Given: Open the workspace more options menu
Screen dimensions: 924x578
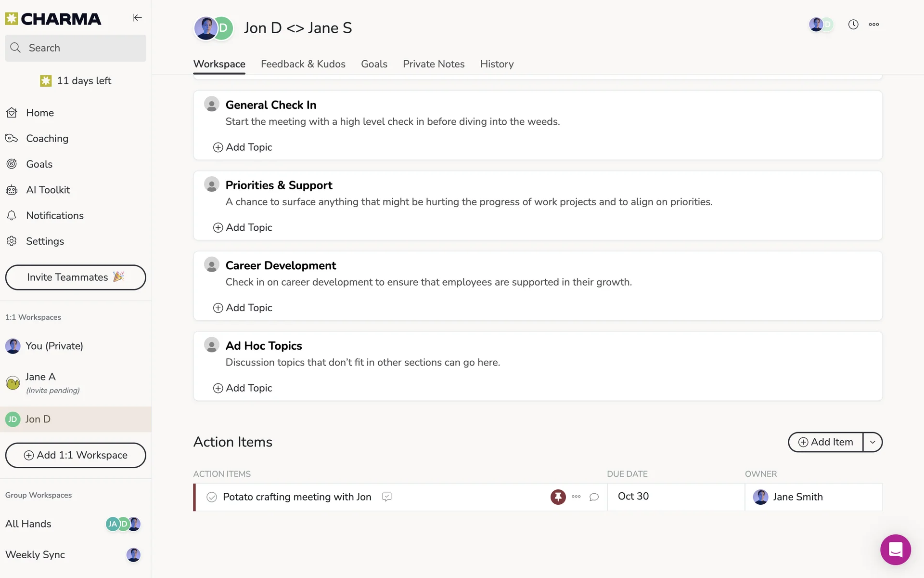Looking at the screenshot, I should tap(873, 25).
